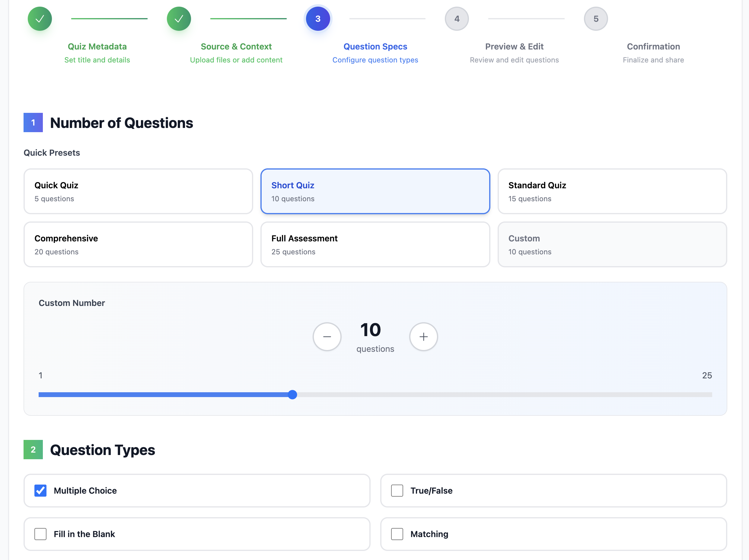Select the Standard Quiz 15 questions preset
Screen dimensions: 749x560
[x=612, y=191]
